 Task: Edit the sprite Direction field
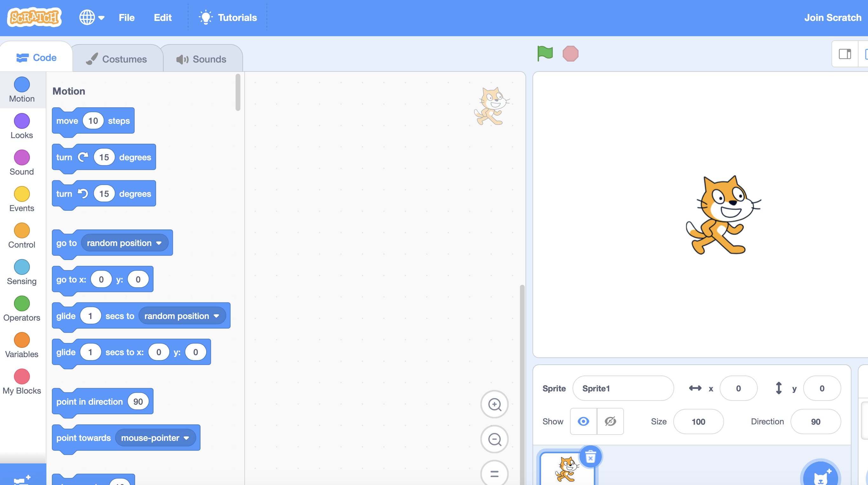[816, 422]
